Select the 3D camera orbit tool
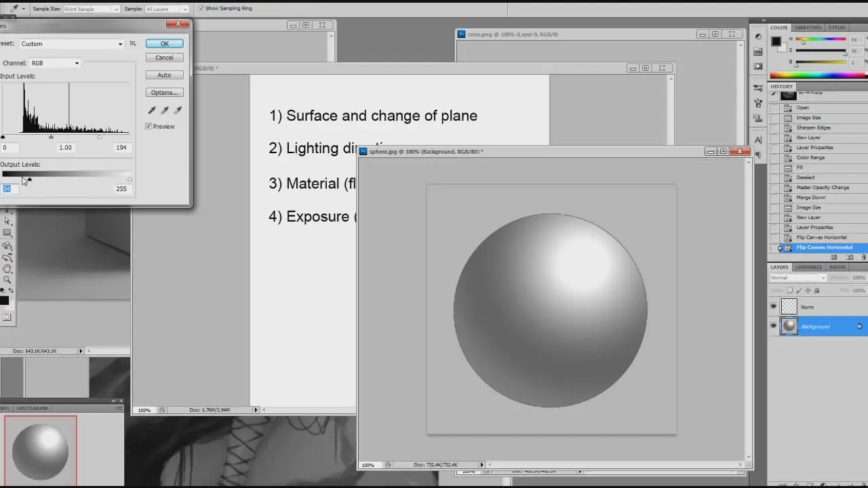This screenshot has width=868, height=488. (7, 258)
